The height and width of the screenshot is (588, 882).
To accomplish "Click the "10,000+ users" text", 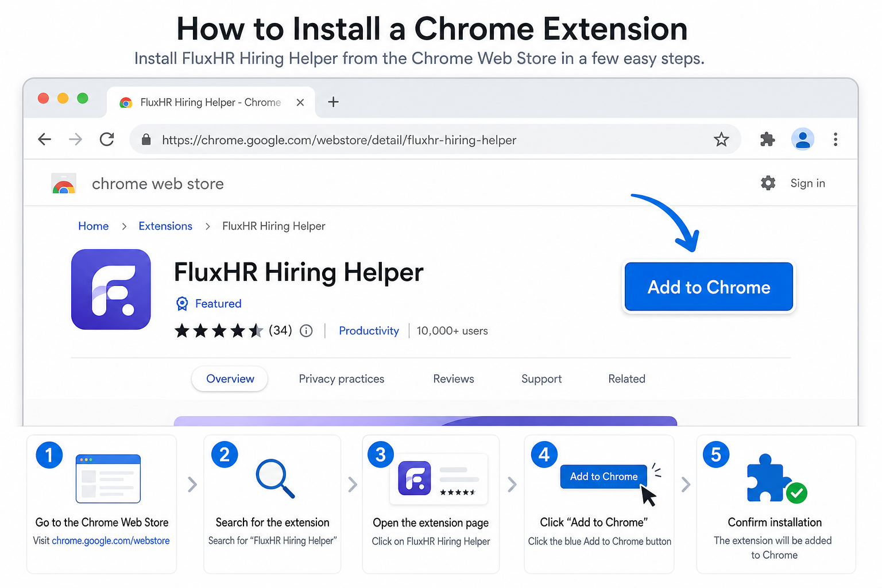I will click(452, 331).
